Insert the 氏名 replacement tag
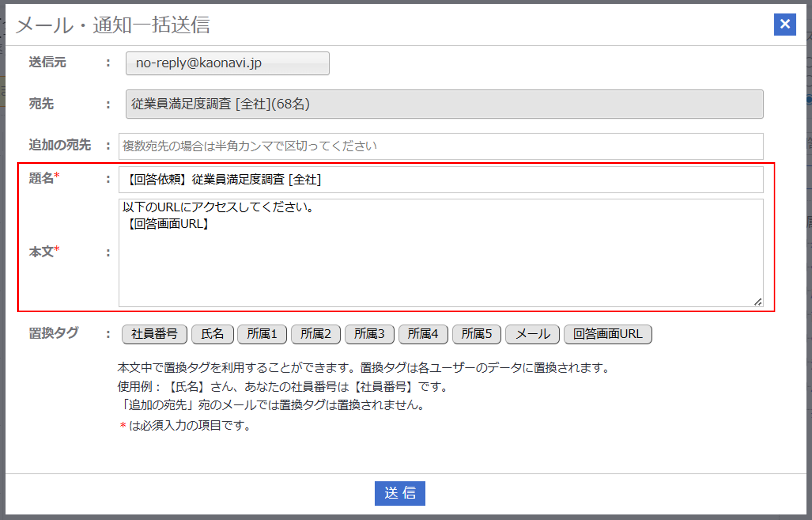This screenshot has width=812, height=520. click(x=213, y=334)
